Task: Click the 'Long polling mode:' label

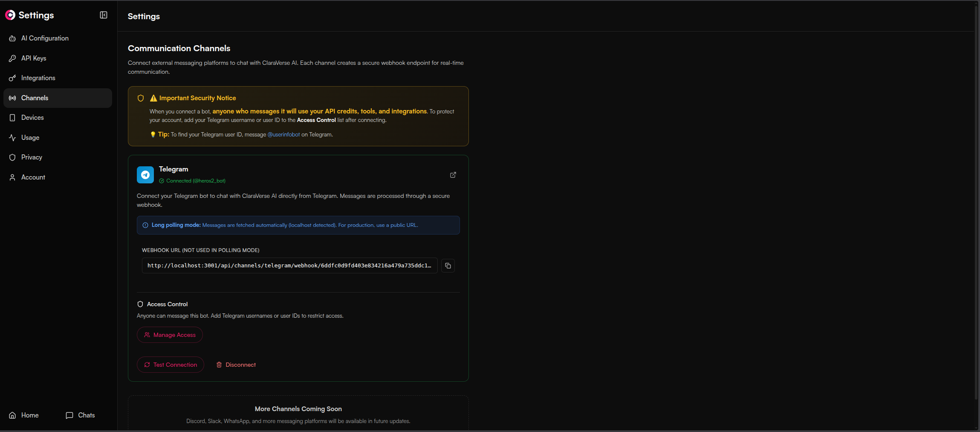Action: (176, 225)
